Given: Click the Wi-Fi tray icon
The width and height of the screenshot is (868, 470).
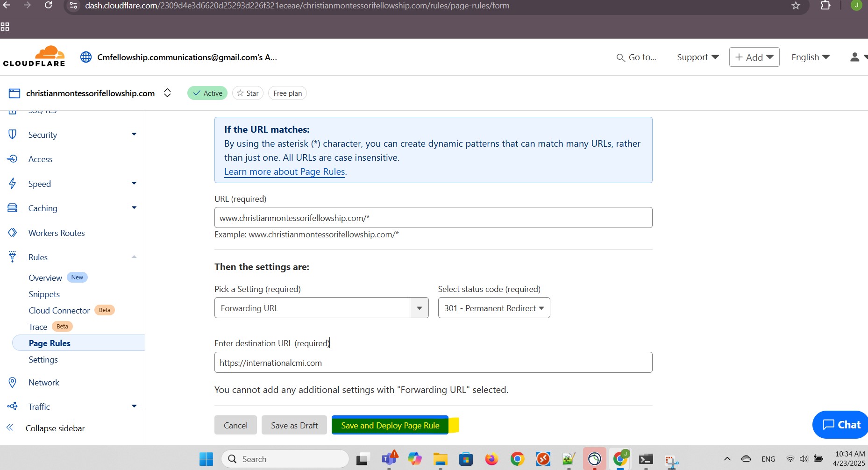Looking at the screenshot, I should (790, 459).
